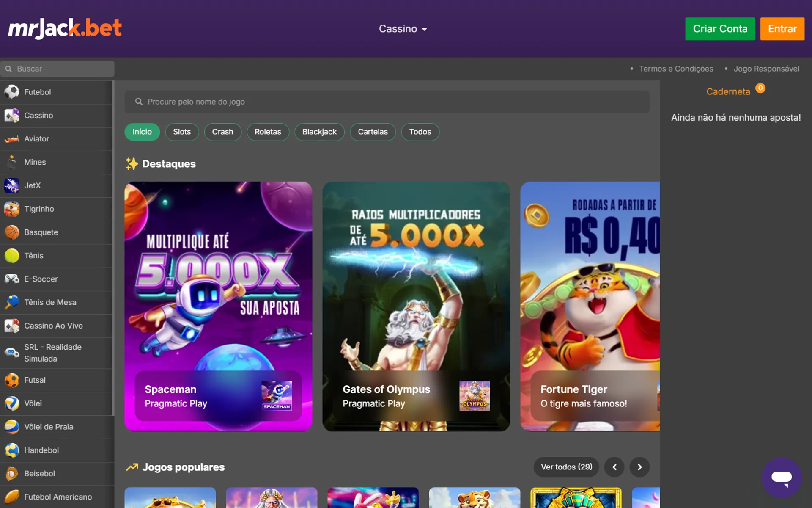The height and width of the screenshot is (508, 812).
Task: Click the SRL Realidade Simulada icon
Action: [12, 353]
